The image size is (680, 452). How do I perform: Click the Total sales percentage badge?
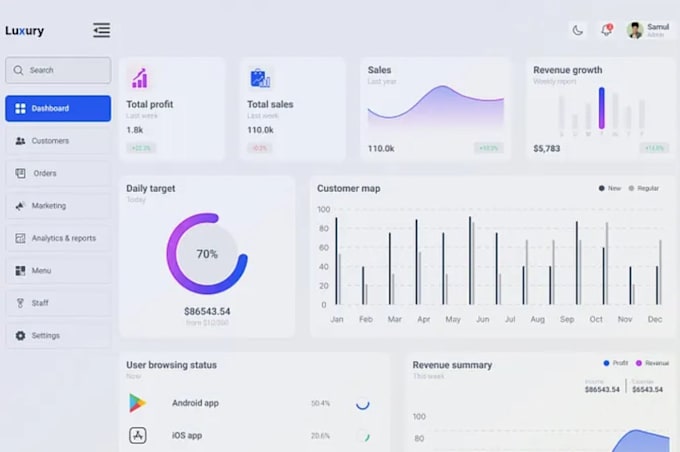point(260,148)
